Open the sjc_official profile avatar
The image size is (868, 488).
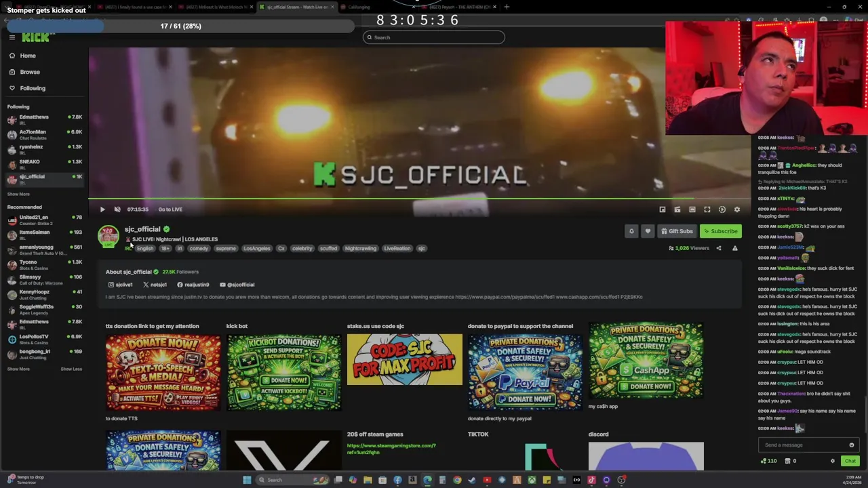108,236
